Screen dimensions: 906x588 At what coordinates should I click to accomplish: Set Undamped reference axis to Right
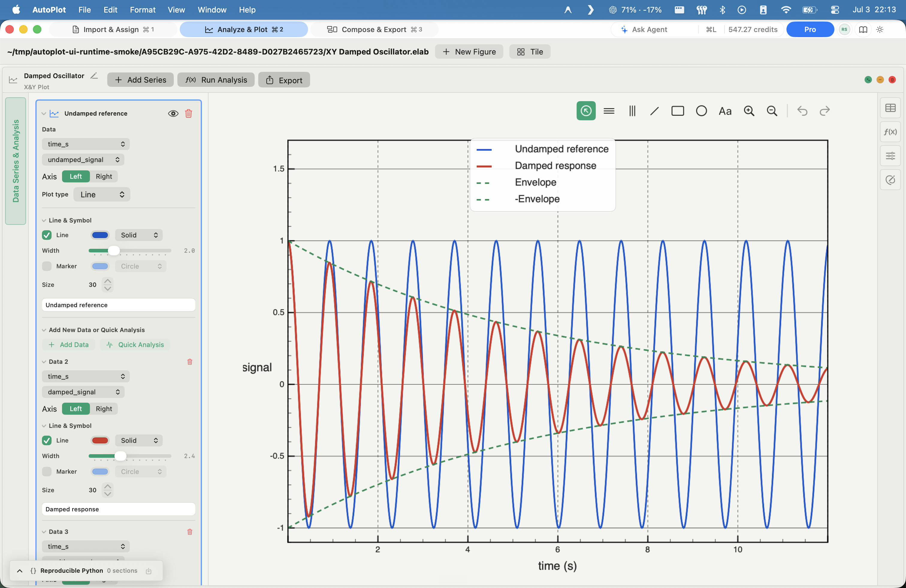104,176
